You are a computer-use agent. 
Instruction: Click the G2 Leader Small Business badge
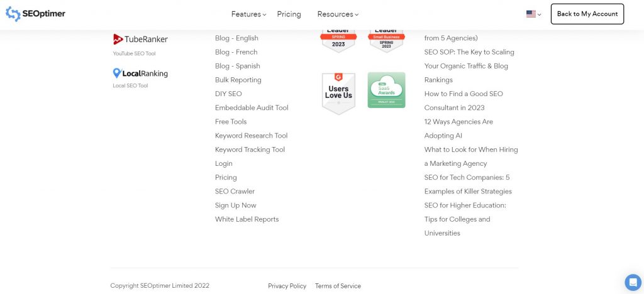386,40
